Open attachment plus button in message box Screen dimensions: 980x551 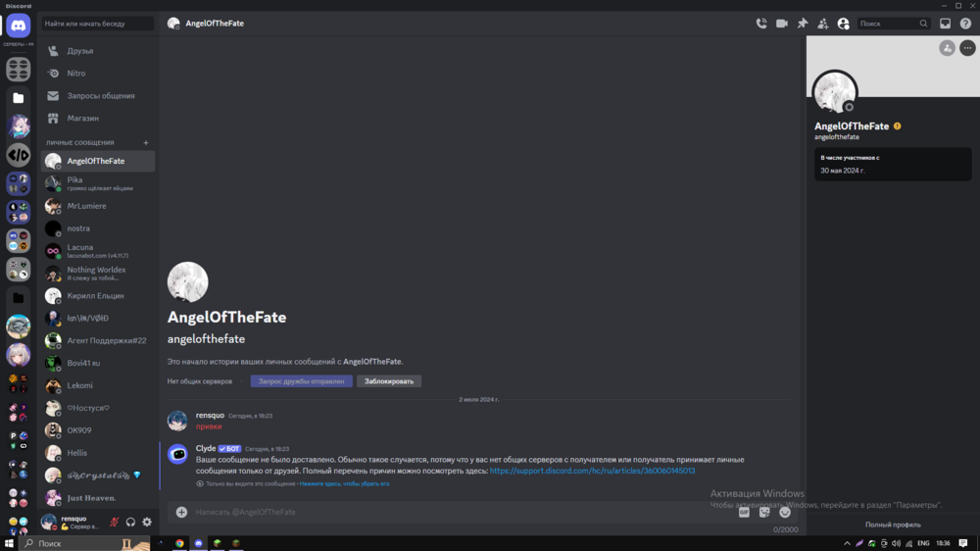[181, 512]
